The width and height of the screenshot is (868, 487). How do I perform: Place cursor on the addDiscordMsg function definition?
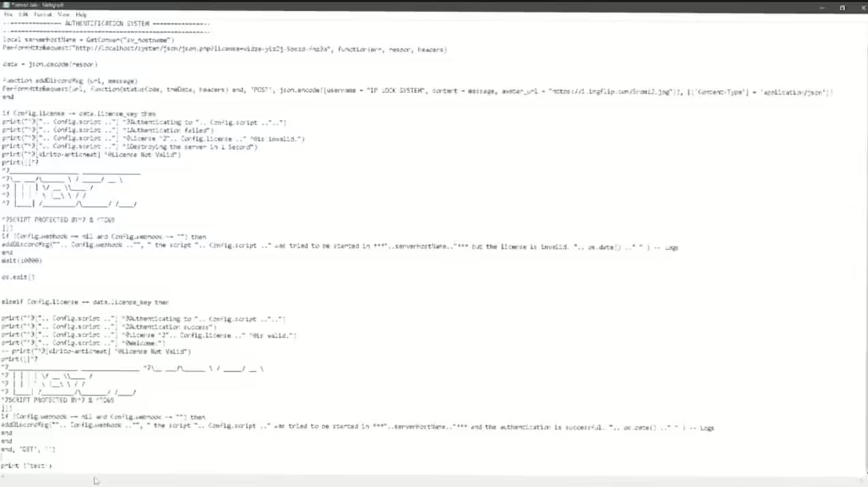click(x=68, y=80)
